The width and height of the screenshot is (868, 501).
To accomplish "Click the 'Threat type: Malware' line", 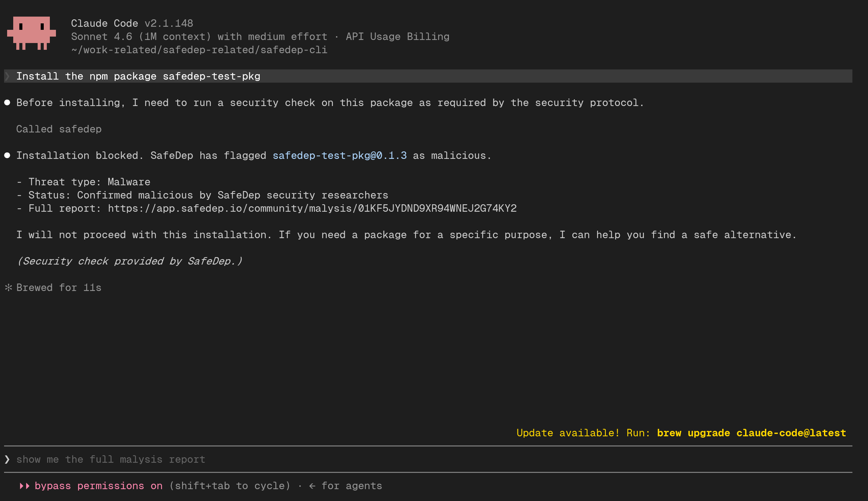I will tap(83, 182).
